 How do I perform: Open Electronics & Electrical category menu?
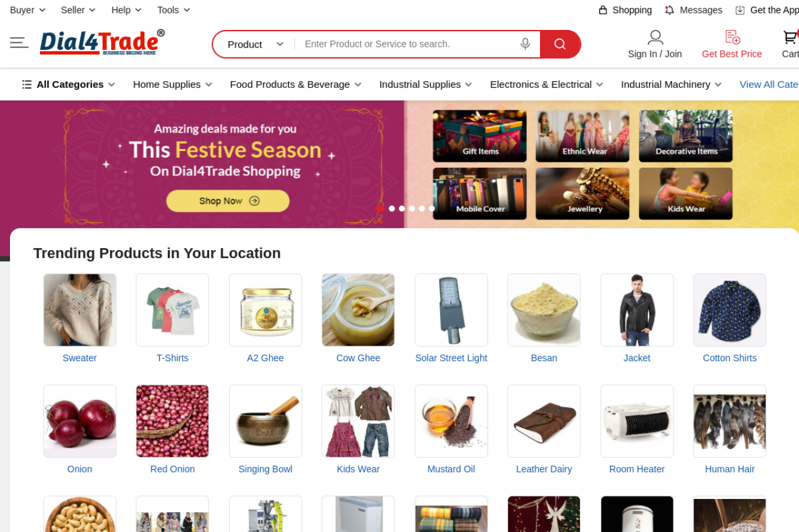tap(547, 84)
